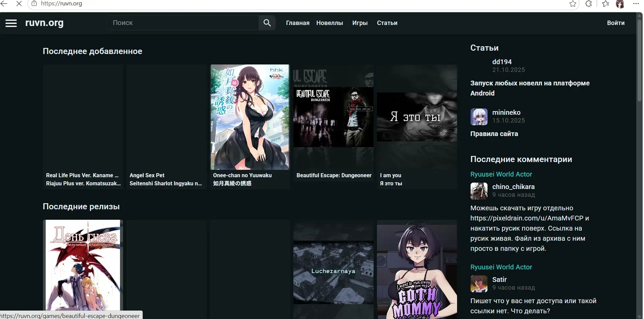The image size is (644, 319).
Task: Click the Войти login button
Action: click(x=616, y=23)
